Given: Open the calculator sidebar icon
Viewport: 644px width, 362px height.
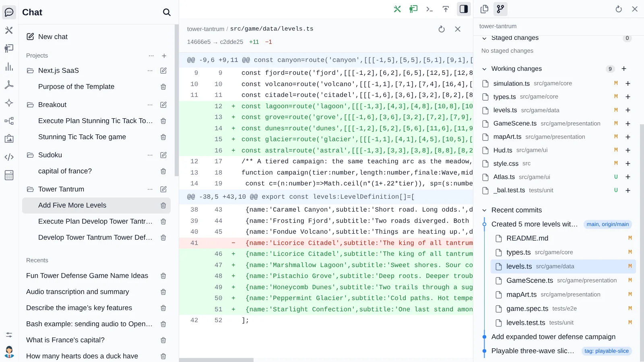Looking at the screenshot, I should pyautogui.click(x=9, y=175).
